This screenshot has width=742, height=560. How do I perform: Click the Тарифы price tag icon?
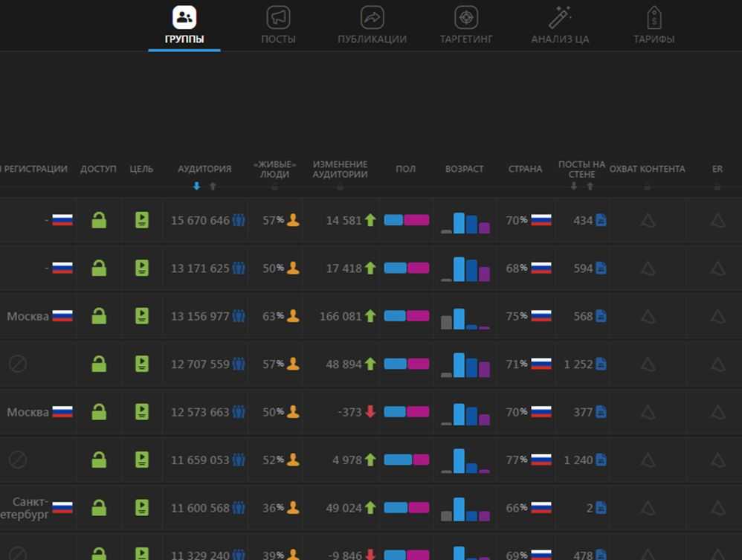(654, 18)
